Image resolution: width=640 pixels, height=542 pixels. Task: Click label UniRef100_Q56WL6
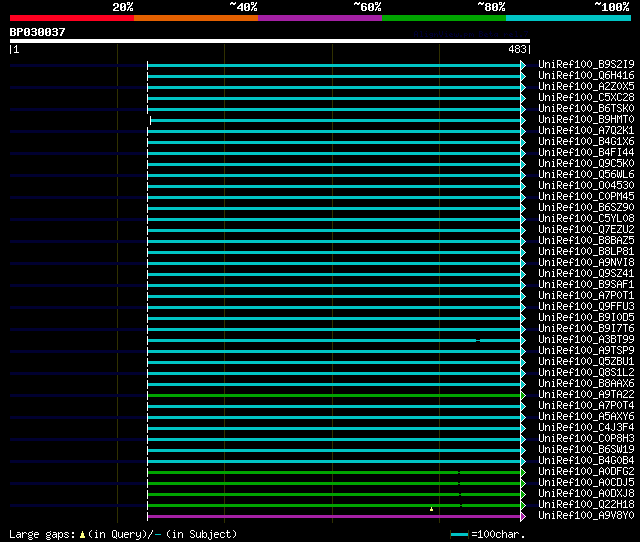click(586, 175)
